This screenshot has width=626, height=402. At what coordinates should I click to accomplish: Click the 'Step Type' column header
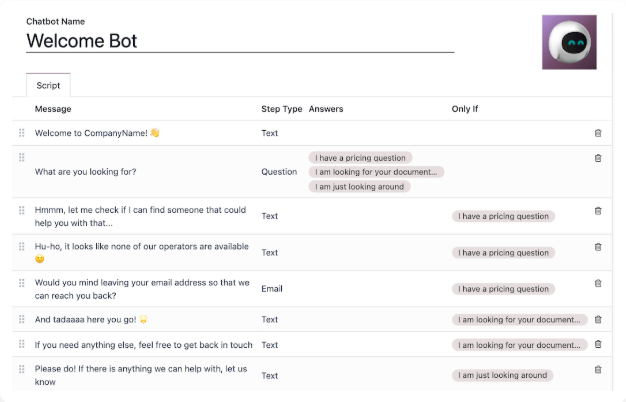pyautogui.click(x=281, y=108)
